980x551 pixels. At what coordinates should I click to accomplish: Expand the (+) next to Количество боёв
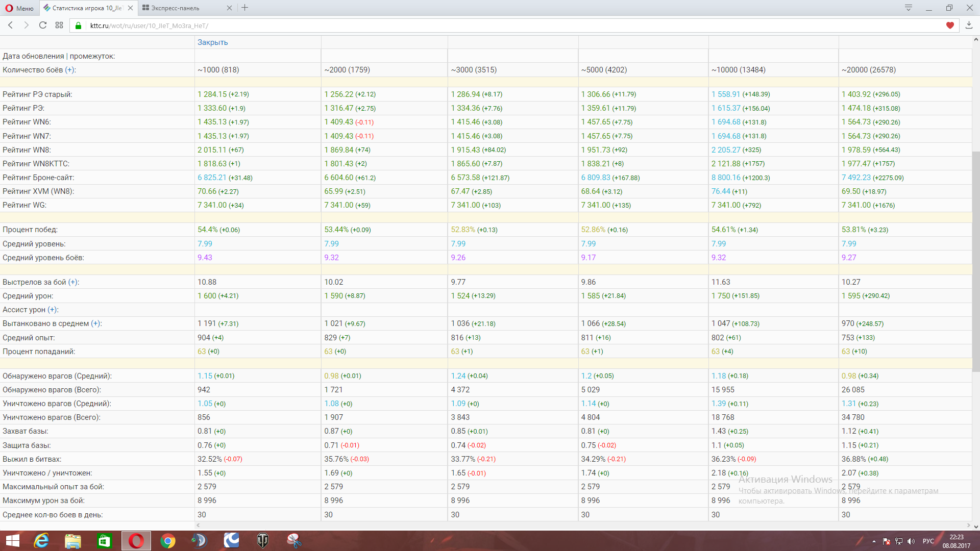(70, 70)
